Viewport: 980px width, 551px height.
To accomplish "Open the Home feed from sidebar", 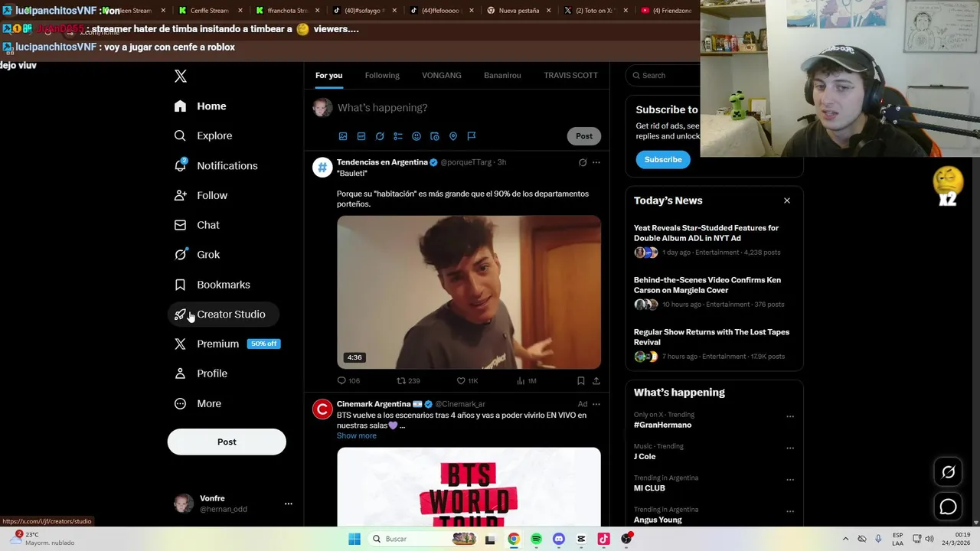I will pyautogui.click(x=201, y=106).
